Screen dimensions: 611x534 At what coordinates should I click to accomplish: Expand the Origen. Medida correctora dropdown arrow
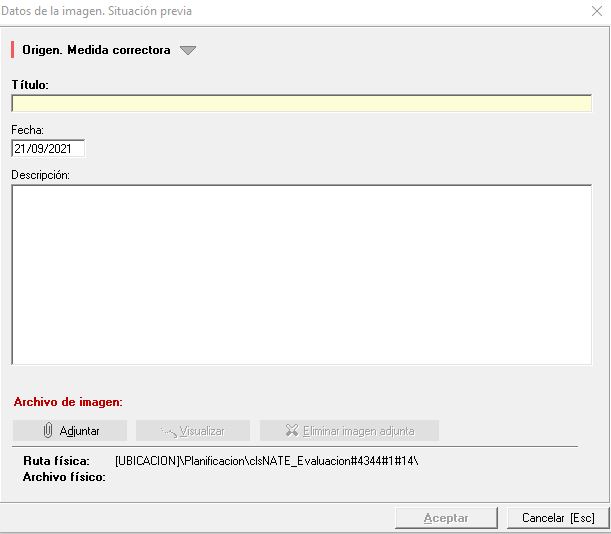point(188,50)
